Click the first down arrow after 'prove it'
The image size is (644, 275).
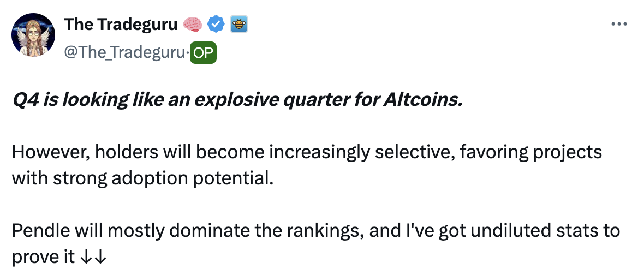coord(85,257)
